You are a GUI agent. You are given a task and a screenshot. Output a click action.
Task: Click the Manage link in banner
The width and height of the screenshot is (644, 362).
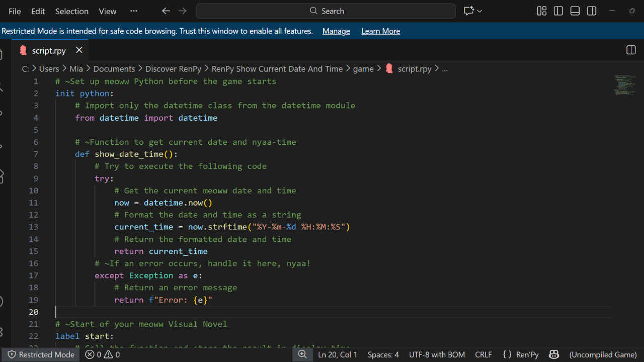coord(336,31)
